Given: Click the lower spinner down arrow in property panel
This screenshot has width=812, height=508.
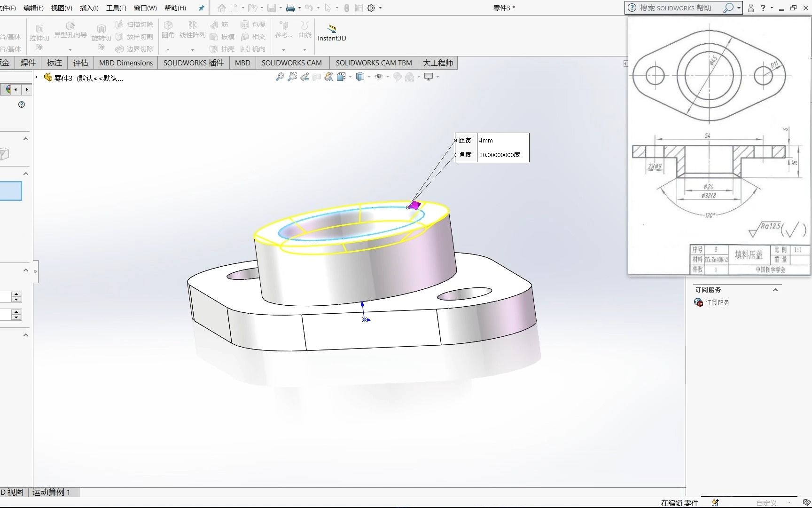Looking at the screenshot, I should [x=16, y=317].
